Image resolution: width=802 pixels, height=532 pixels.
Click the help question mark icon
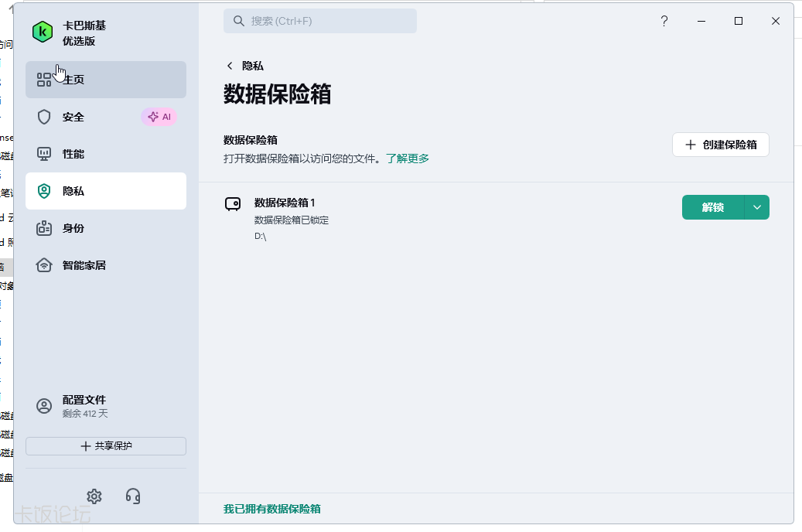(x=664, y=21)
